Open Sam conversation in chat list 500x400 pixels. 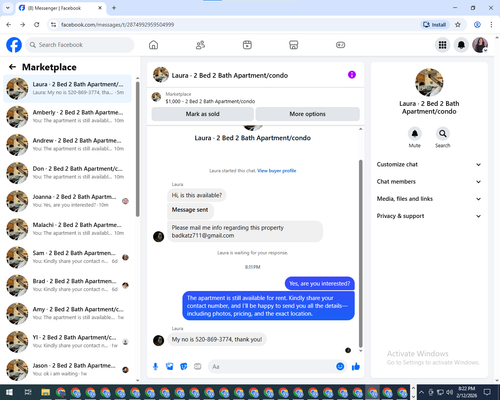click(x=67, y=257)
